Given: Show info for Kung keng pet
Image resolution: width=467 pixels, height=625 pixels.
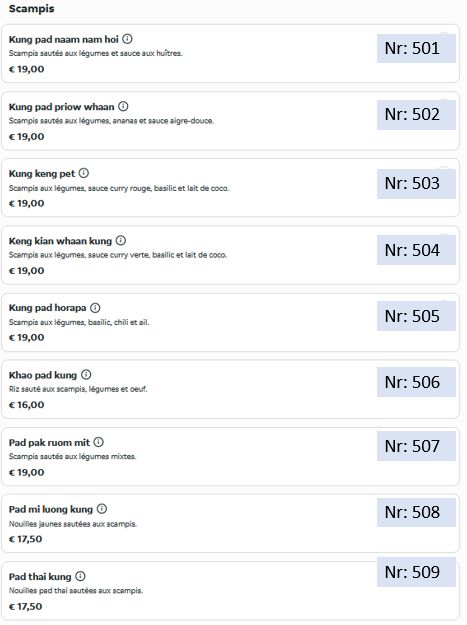Looking at the screenshot, I should [84, 173].
